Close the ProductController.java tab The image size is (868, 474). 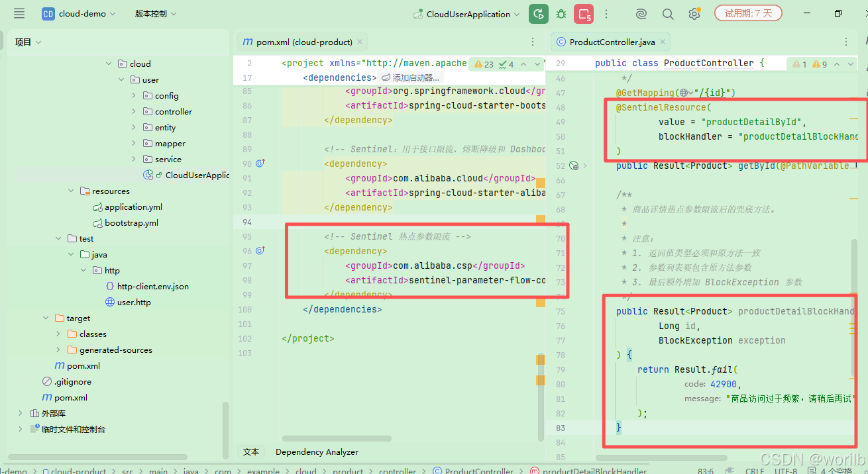click(663, 42)
